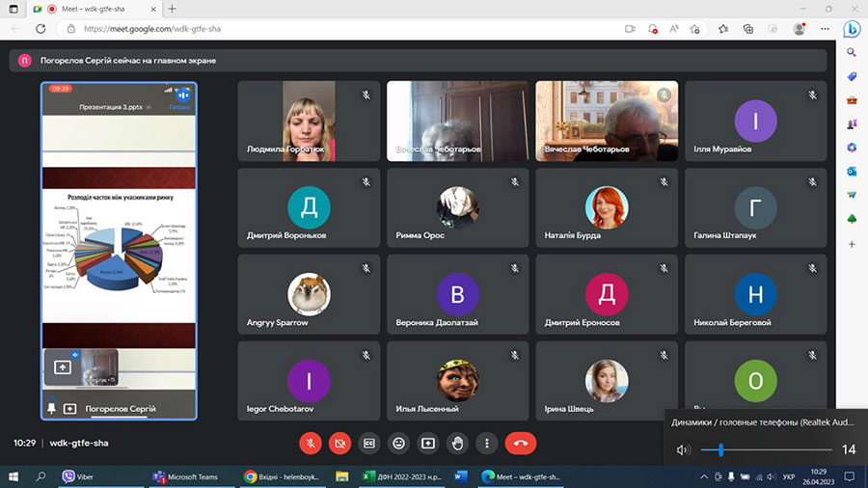
Task: Select the Вероника Даолатзай tile
Action: tap(458, 294)
